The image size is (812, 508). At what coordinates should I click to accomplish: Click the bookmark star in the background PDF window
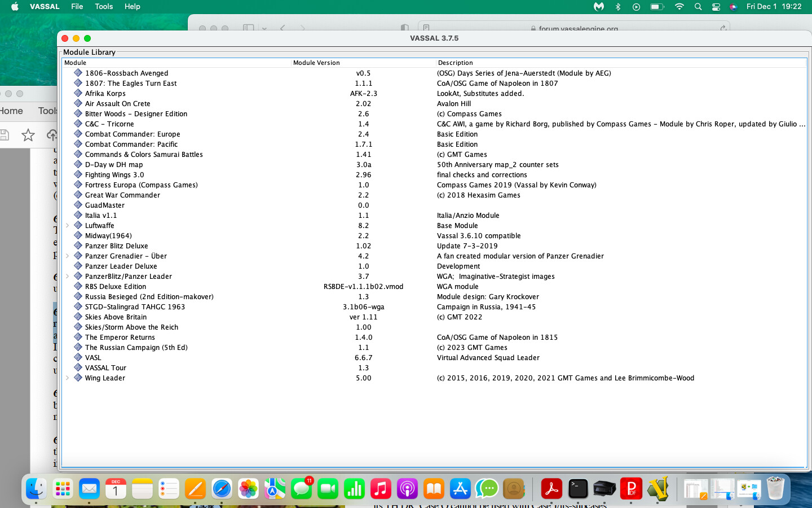28,135
